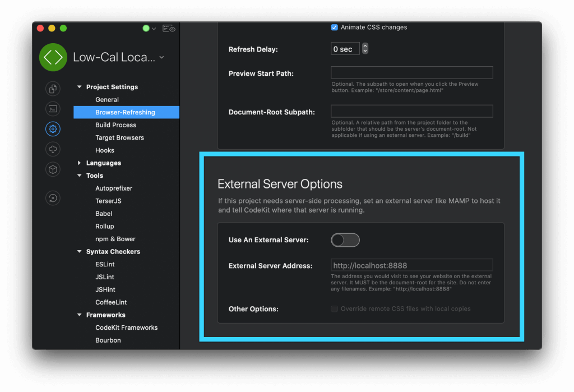Select Browser-Refreshing settings item

pos(126,112)
